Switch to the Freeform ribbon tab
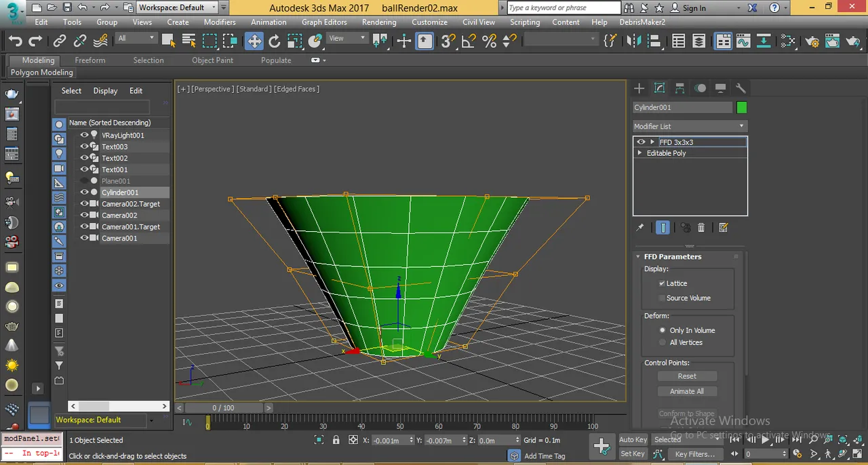The height and width of the screenshot is (465, 868). click(x=90, y=60)
